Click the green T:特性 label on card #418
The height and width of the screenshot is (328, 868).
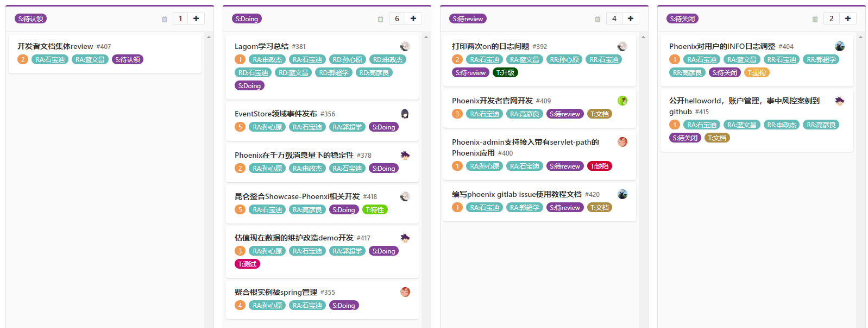coord(375,209)
